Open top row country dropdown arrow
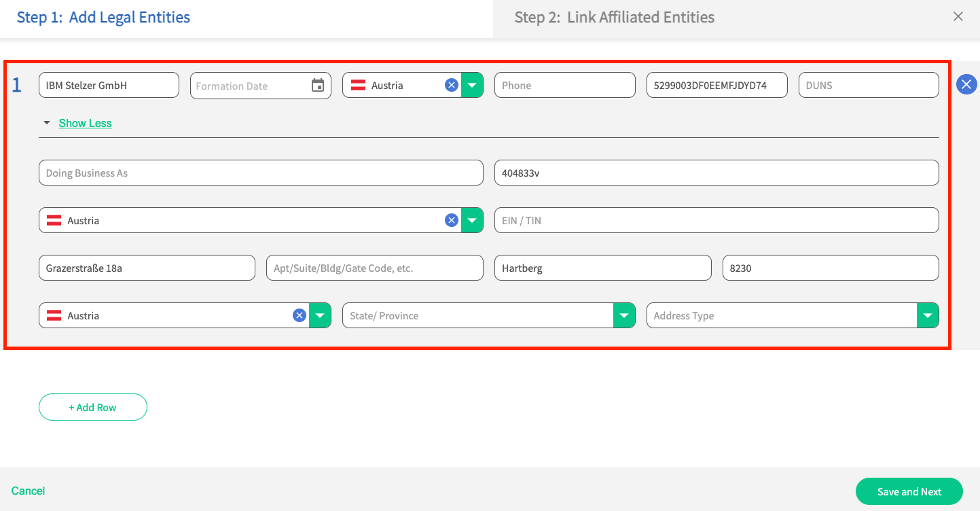Viewport: 980px width, 511px height. point(472,85)
